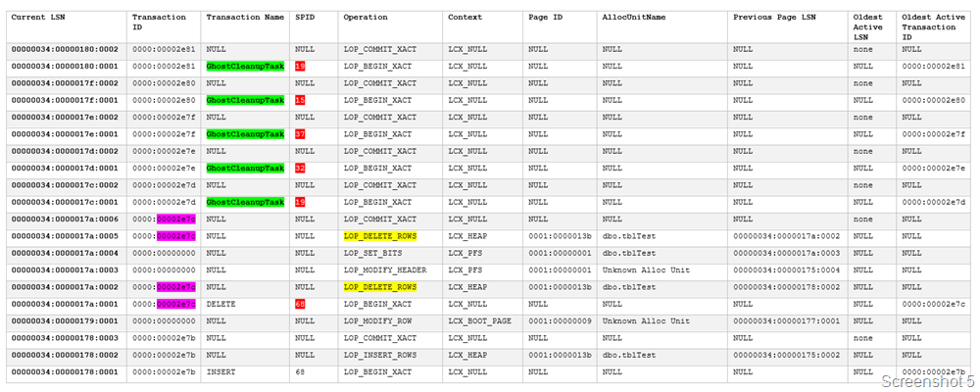
Task: Select the Operation column header
Action: (x=366, y=18)
